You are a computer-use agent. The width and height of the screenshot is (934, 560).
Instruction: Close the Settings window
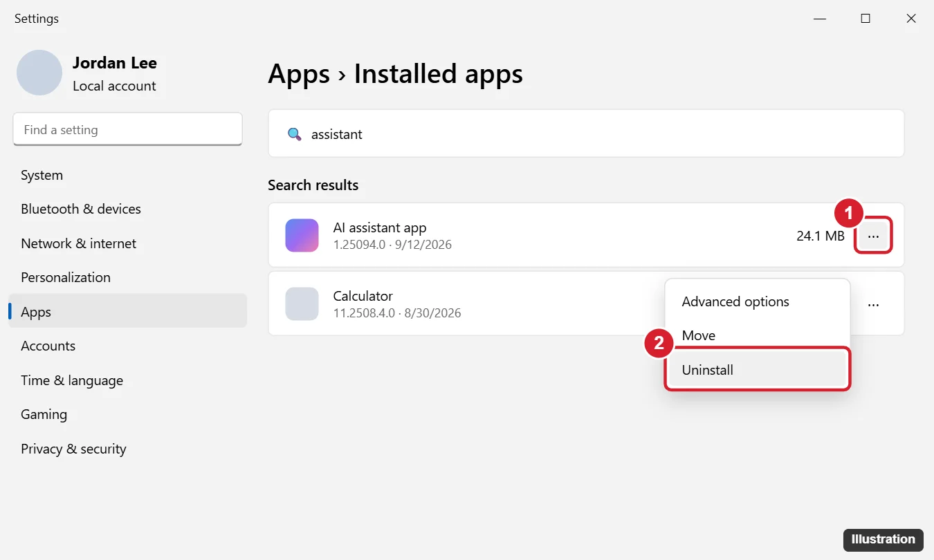click(x=911, y=19)
